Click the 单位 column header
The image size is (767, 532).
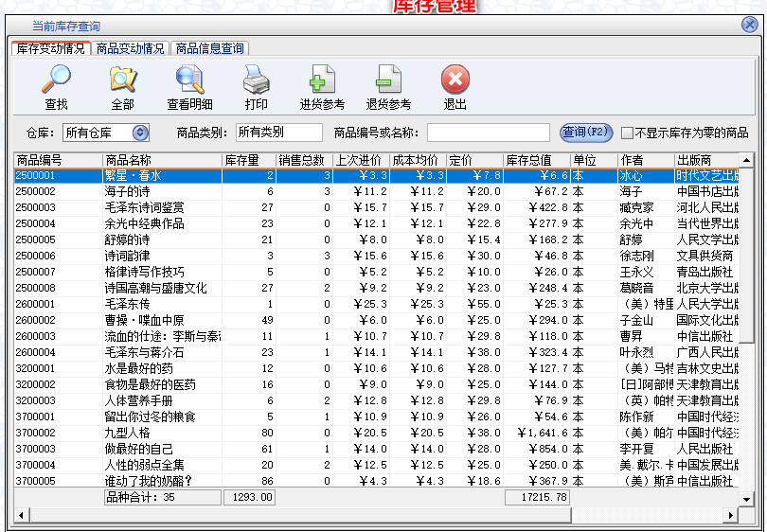[594, 160]
